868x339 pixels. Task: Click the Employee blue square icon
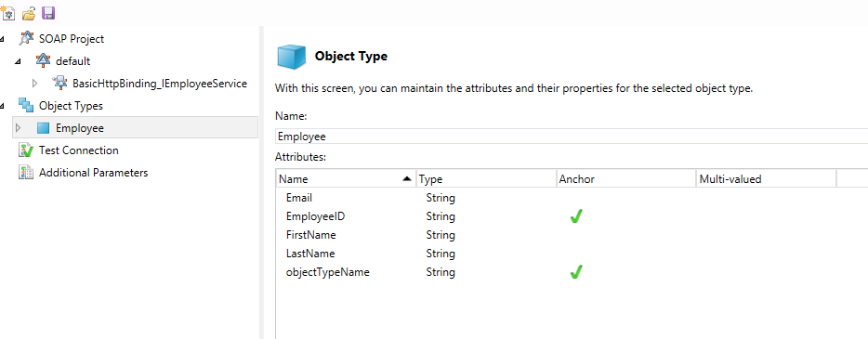43,128
